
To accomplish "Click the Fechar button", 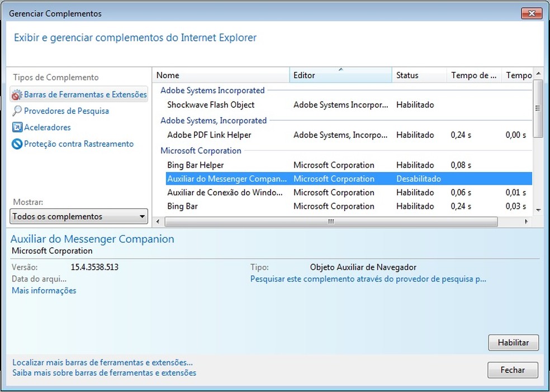I will click(x=513, y=370).
